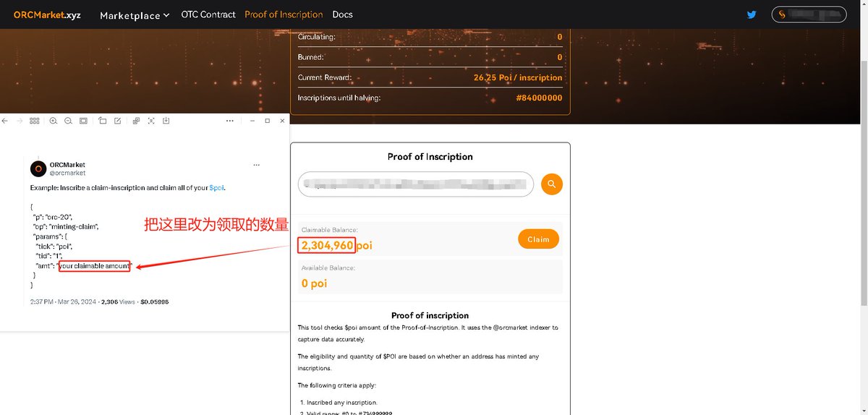Click the Burned label
This screenshot has height=415, width=868.
(x=311, y=57)
